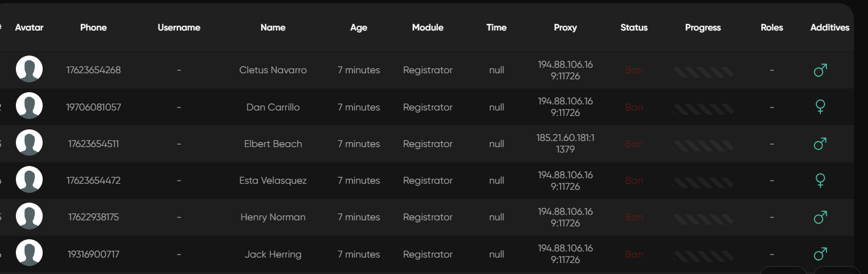Open Elbert Beach's avatar picture
The height and width of the screenshot is (274, 868).
pos(29,143)
